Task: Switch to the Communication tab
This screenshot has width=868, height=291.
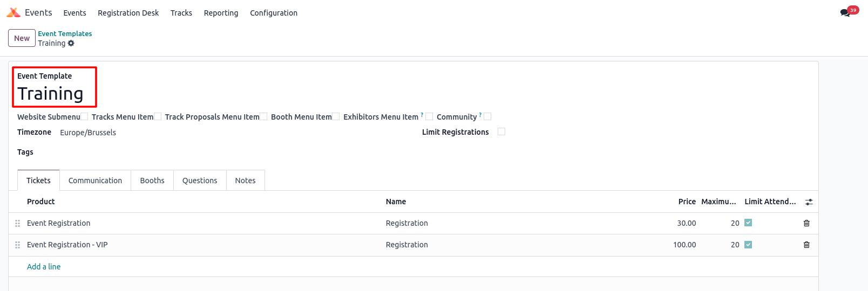Action: coord(95,181)
